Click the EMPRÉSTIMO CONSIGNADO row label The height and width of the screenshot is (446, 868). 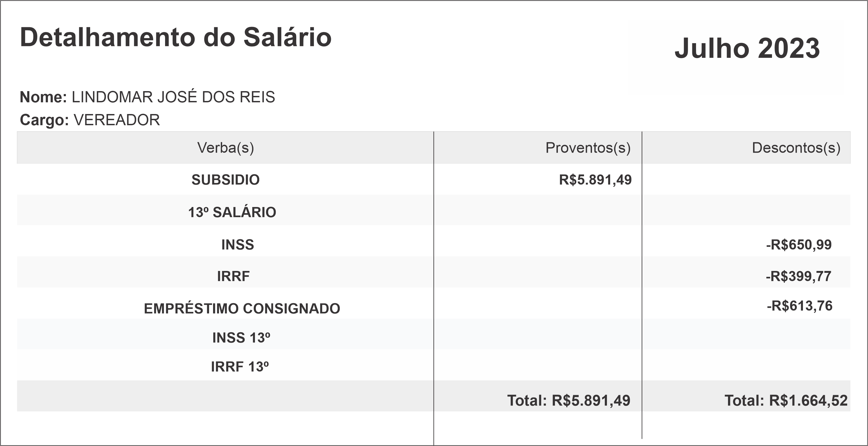pos(242,309)
